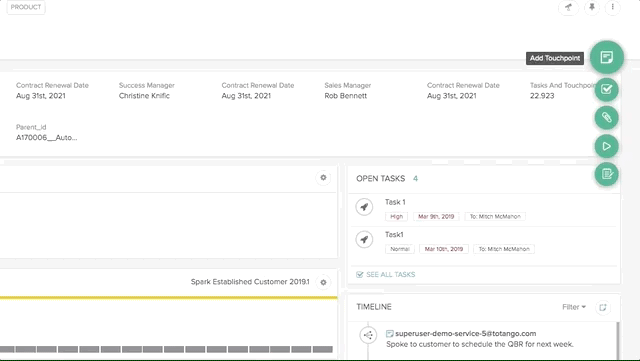Click Sales Manager value Rob Bennett
Screen dimensions: 640x361
pos(345,96)
